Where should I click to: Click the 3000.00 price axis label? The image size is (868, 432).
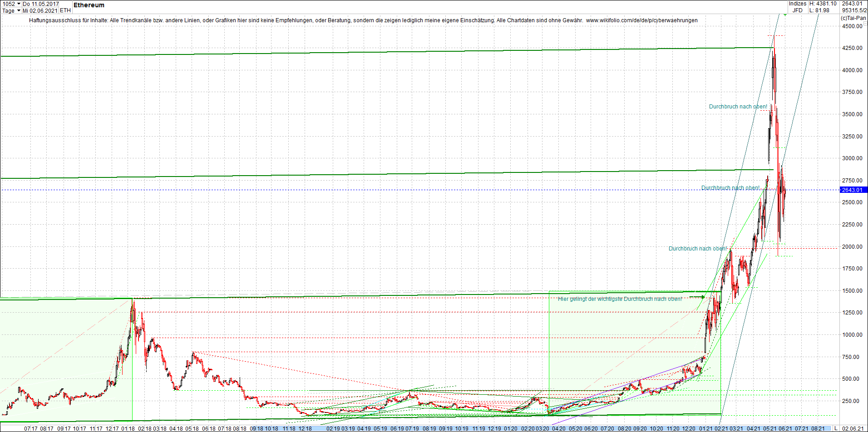point(852,158)
